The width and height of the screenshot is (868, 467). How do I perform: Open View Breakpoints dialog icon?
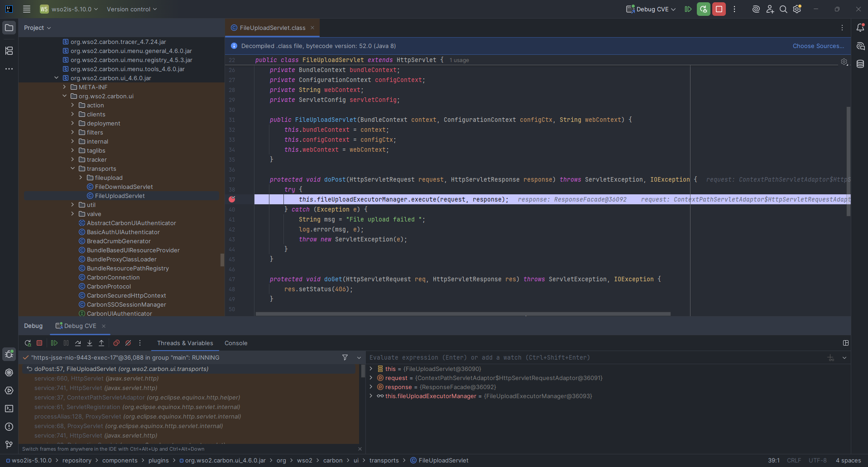point(116,343)
